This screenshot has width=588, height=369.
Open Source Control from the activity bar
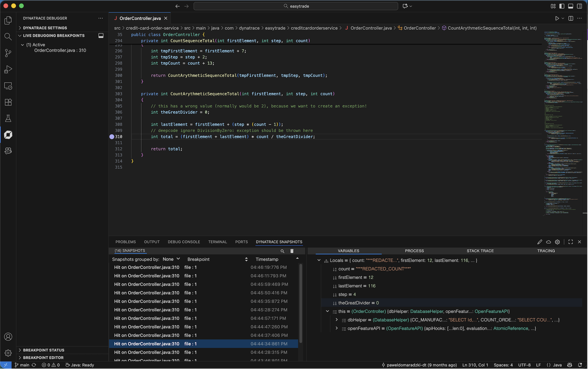coord(8,53)
